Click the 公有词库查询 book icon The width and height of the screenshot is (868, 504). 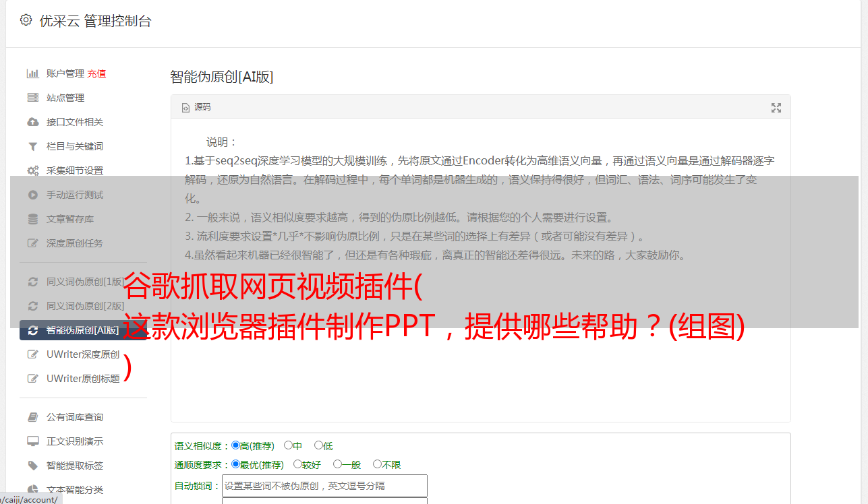pyautogui.click(x=32, y=417)
